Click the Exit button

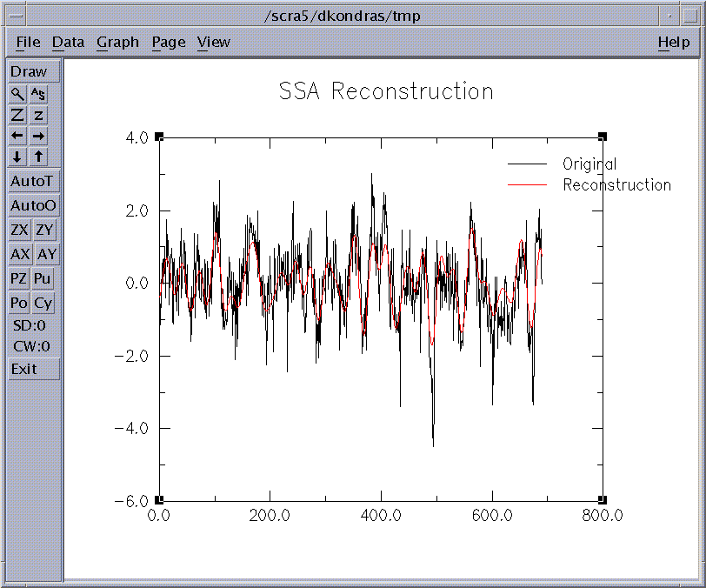(x=34, y=369)
